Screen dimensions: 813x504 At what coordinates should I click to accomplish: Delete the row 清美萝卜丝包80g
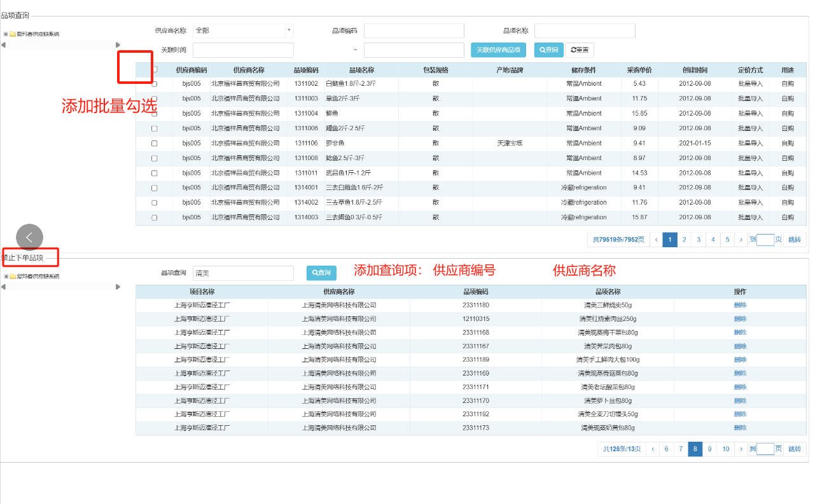point(740,401)
